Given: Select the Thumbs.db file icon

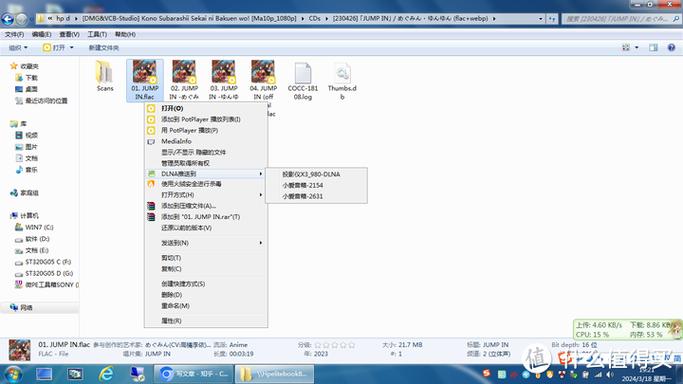Looking at the screenshot, I should point(342,73).
